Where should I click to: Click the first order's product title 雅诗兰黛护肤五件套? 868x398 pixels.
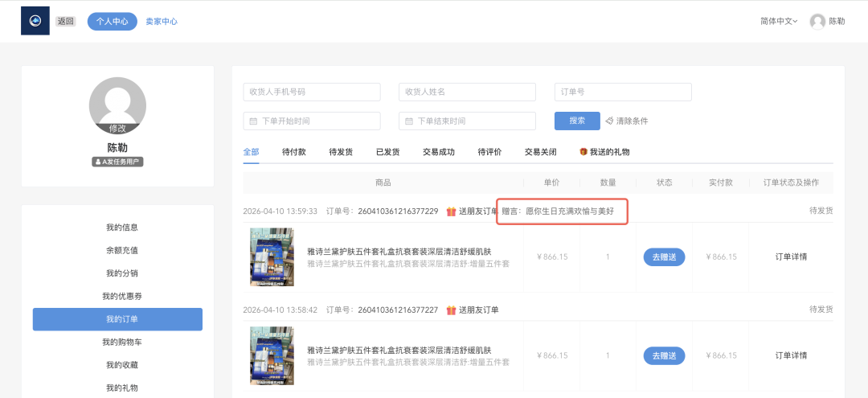pos(399,252)
